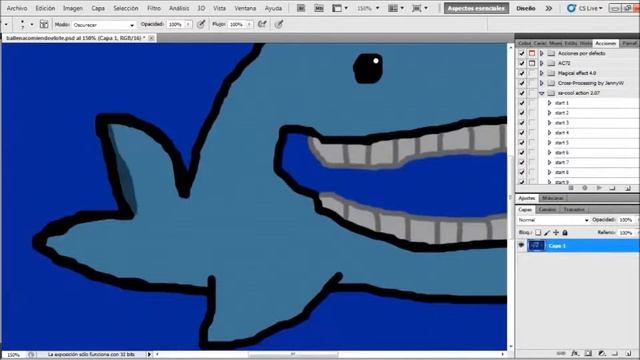
Task: Toggle checkbox for the start 4 action
Action: tap(522, 133)
